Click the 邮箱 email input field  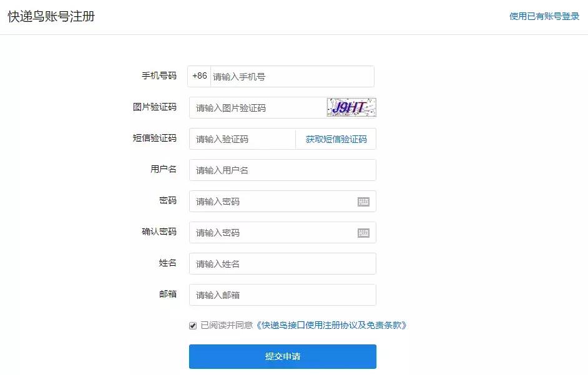(281, 295)
